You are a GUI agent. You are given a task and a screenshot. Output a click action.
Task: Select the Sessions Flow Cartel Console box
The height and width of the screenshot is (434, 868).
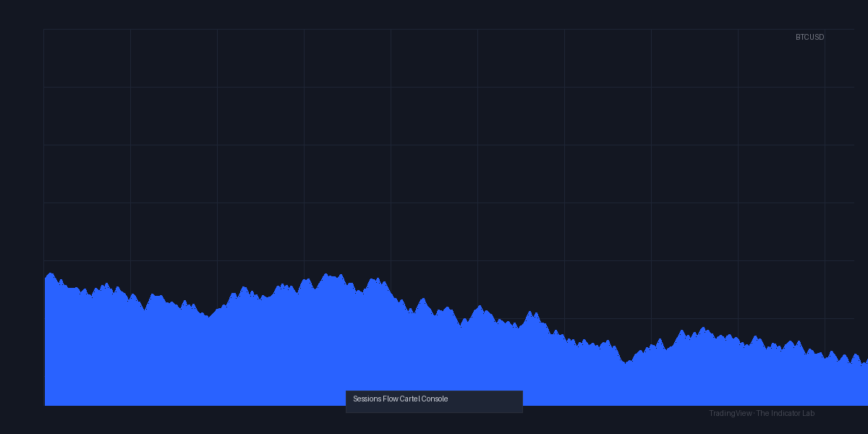tap(434, 401)
